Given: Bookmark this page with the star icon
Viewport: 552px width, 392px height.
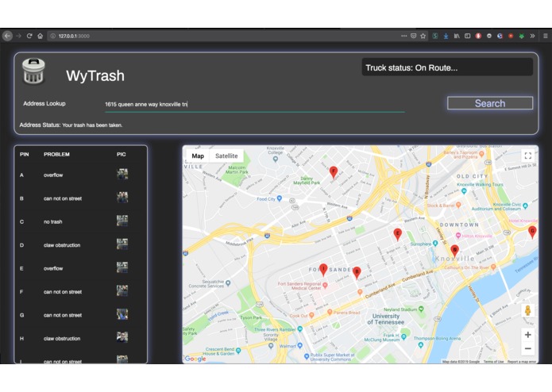Looking at the screenshot, I should (x=423, y=36).
